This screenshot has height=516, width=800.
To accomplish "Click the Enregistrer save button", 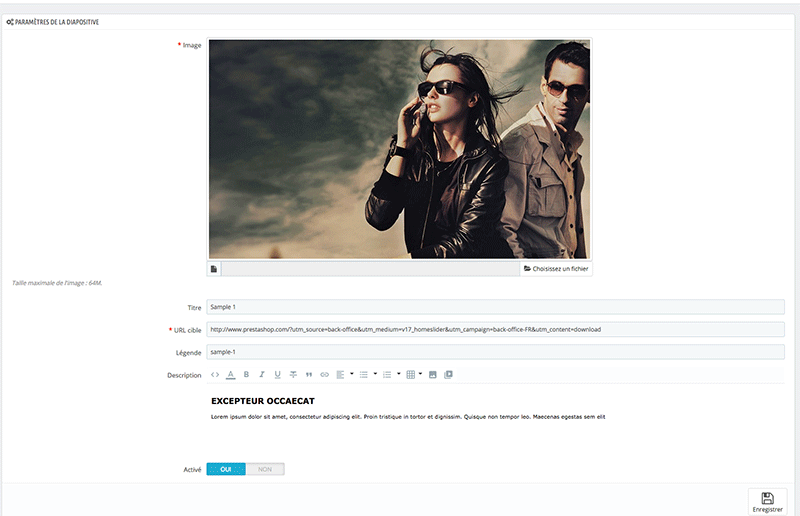I will click(x=767, y=502).
